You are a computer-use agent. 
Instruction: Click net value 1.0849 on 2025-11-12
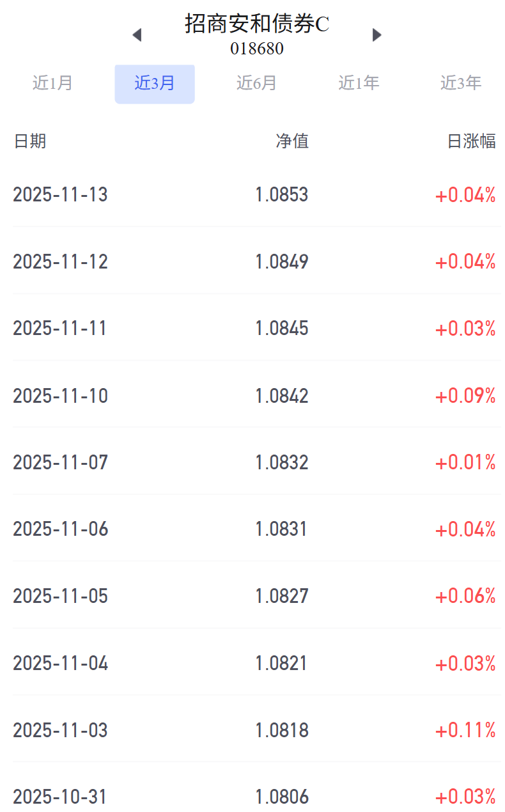coord(282,262)
